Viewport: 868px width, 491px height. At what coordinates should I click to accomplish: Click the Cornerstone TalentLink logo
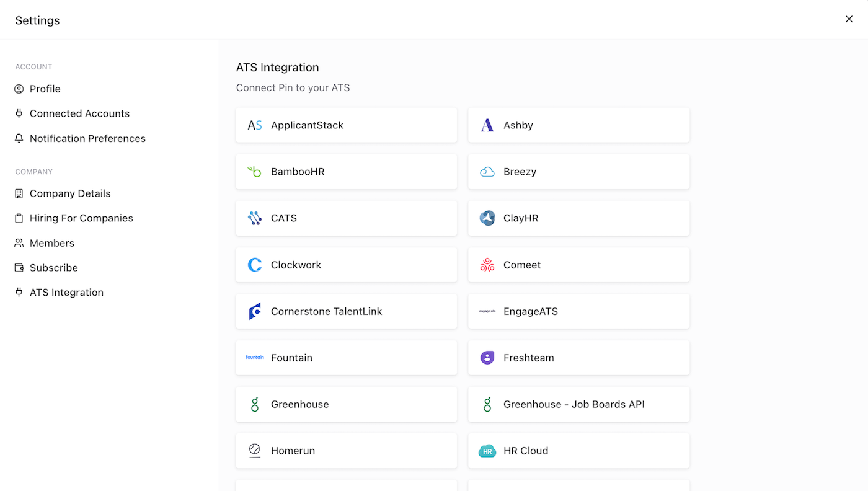[255, 311]
